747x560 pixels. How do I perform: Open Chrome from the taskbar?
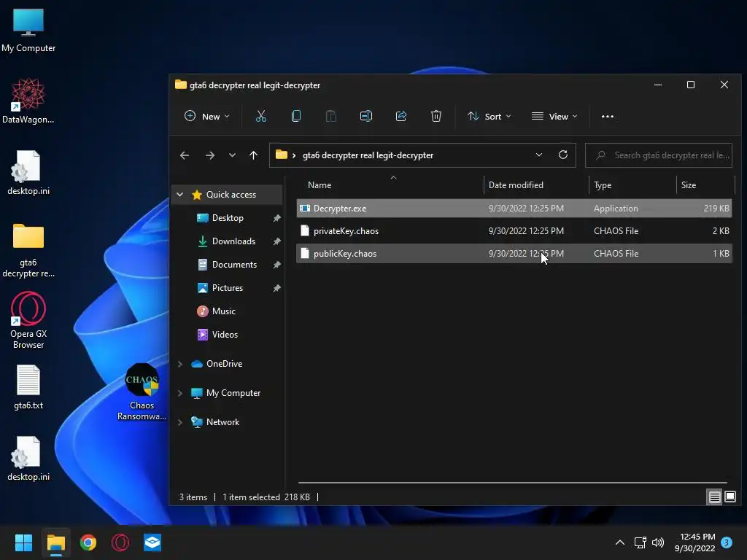(x=88, y=542)
